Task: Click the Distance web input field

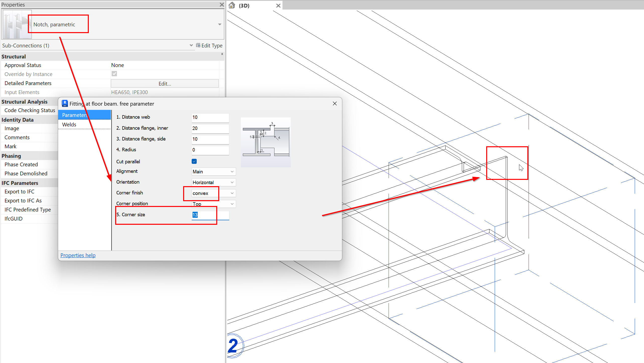Action: click(x=210, y=117)
